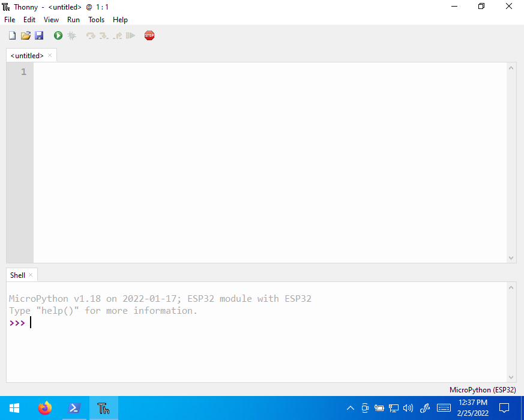Open the MicroPython (ESP32) interpreter selector
Viewport: 524px width, 420px height.
click(x=483, y=389)
